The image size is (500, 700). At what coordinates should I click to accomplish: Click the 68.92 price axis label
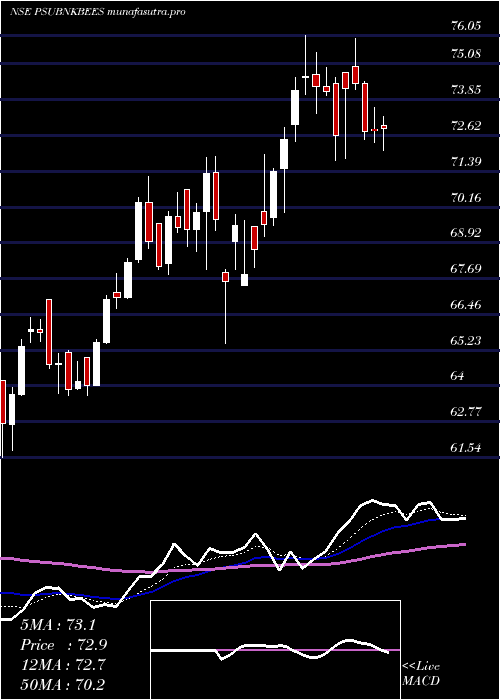point(466,233)
